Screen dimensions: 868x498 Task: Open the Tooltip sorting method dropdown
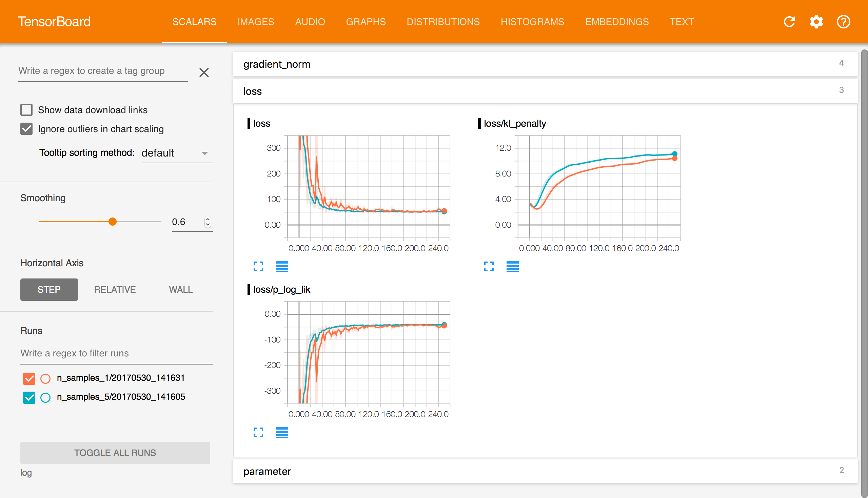[175, 152]
